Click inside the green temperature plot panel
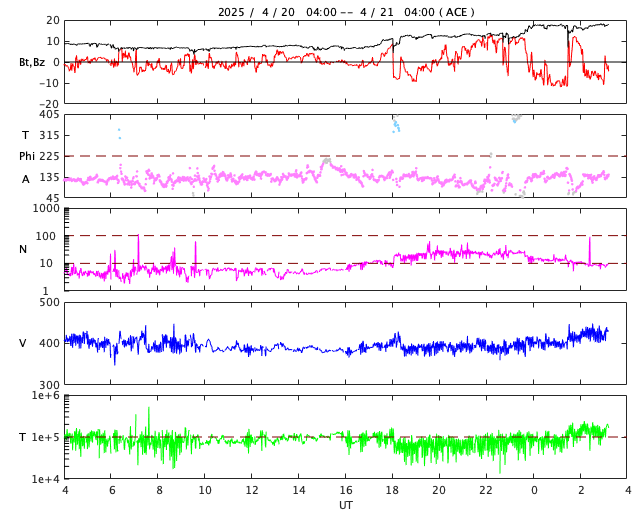Screen dimensions: 640x512 click(345, 437)
